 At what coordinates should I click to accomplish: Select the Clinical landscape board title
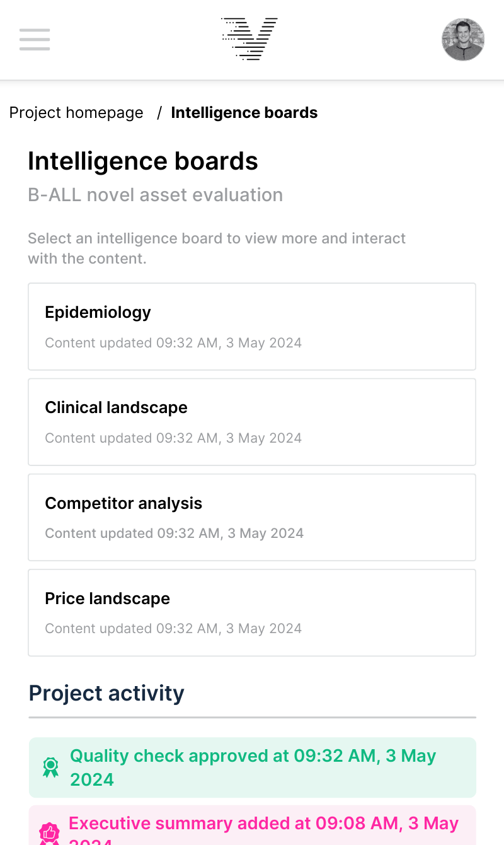(x=116, y=407)
